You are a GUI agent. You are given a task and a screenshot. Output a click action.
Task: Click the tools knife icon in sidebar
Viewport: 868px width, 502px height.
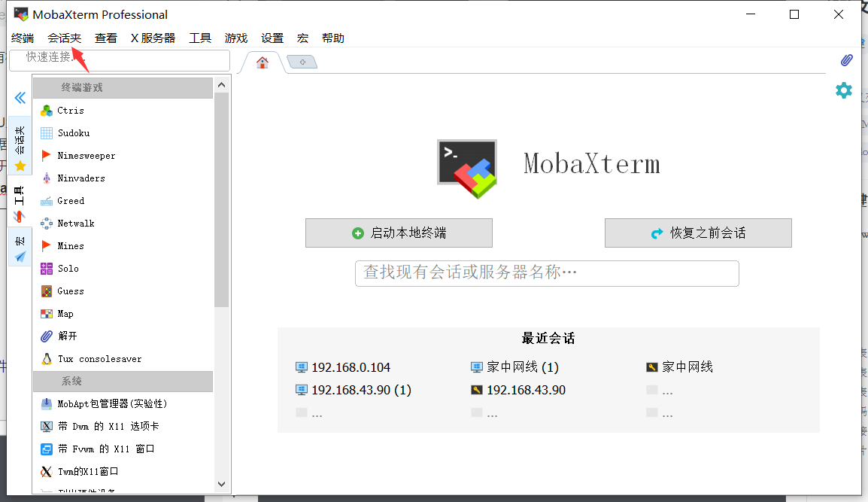pos(20,216)
